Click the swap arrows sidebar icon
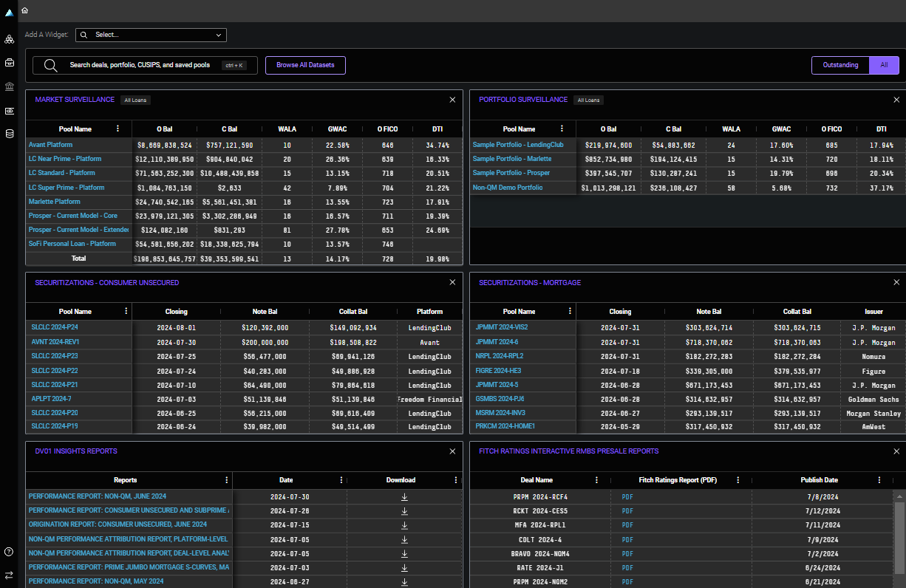The image size is (906, 588). coord(9,575)
